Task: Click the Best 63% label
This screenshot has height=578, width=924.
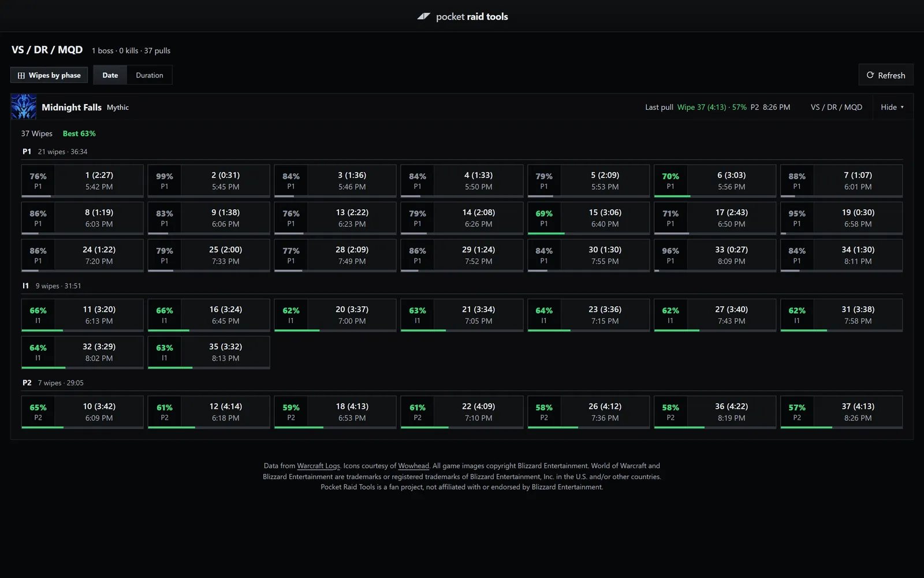Action: [x=79, y=134]
